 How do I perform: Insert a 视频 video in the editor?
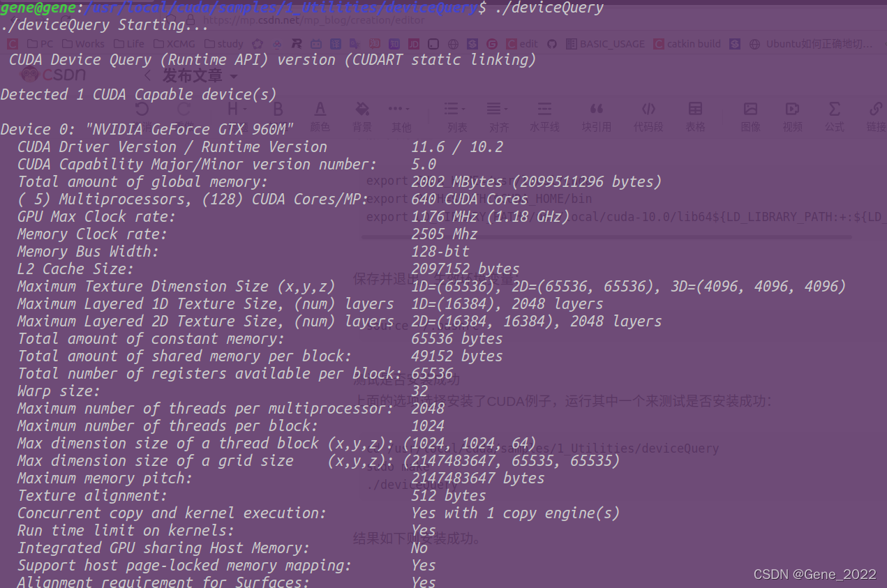[792, 116]
